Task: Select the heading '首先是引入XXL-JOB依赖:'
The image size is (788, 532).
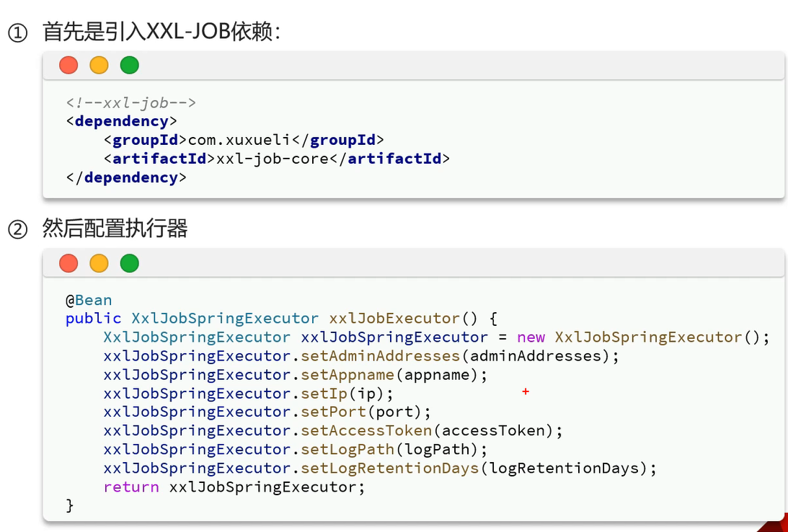Action: point(161,32)
